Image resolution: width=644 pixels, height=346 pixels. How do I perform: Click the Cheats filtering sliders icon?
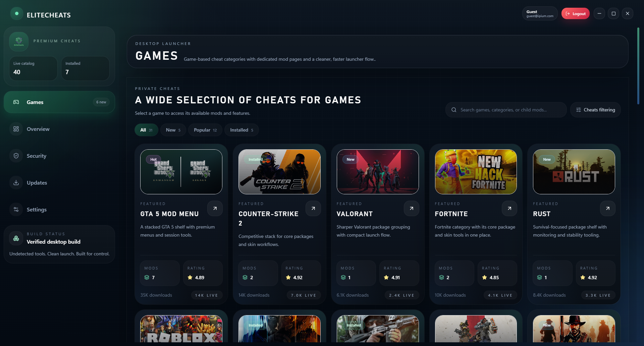click(x=579, y=110)
